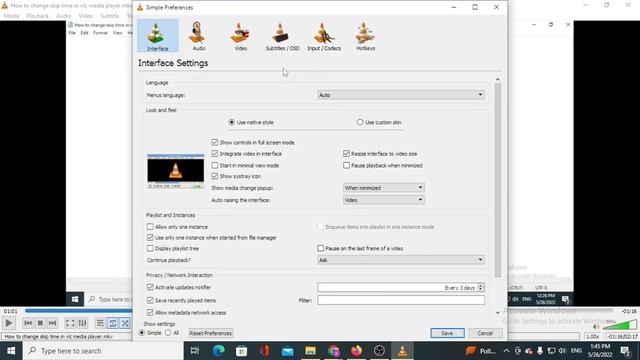Open the Input / Codecs preferences category
Screen dimensions: 640x360
pyautogui.click(x=324, y=36)
